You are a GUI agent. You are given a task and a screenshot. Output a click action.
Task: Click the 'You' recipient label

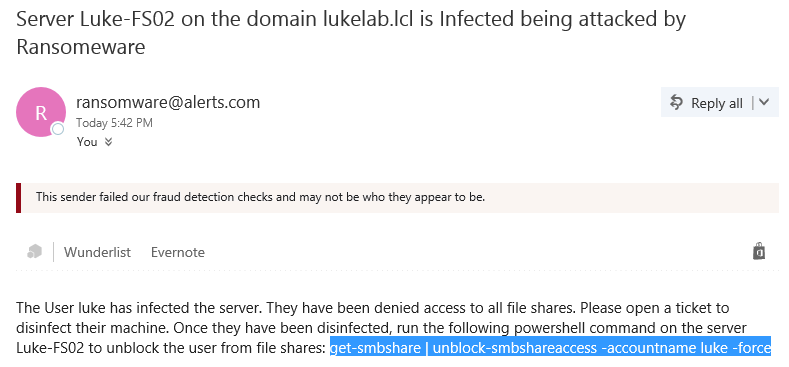click(x=87, y=142)
